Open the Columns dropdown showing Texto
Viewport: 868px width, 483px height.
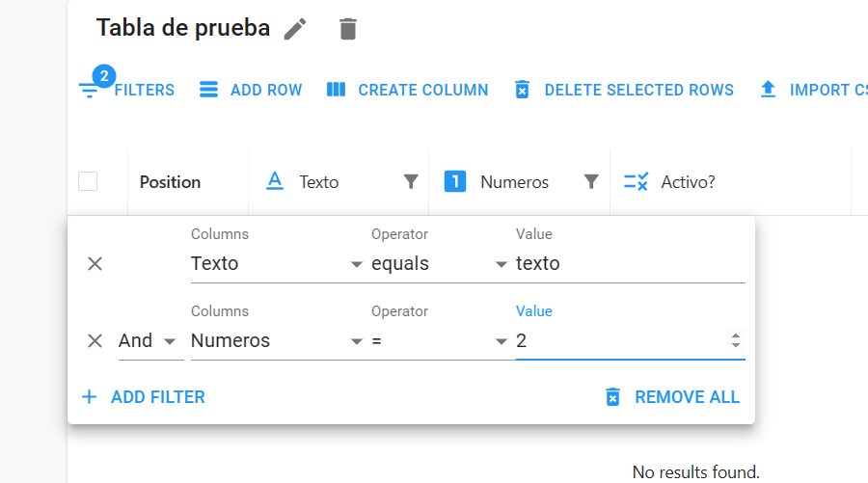[x=278, y=264]
